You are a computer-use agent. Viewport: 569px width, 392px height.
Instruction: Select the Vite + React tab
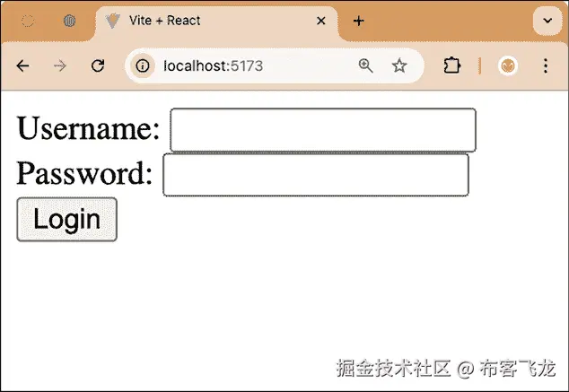click(217, 21)
